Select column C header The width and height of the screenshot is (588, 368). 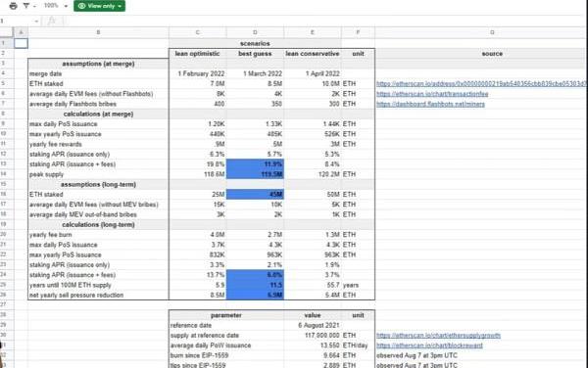[198, 32]
